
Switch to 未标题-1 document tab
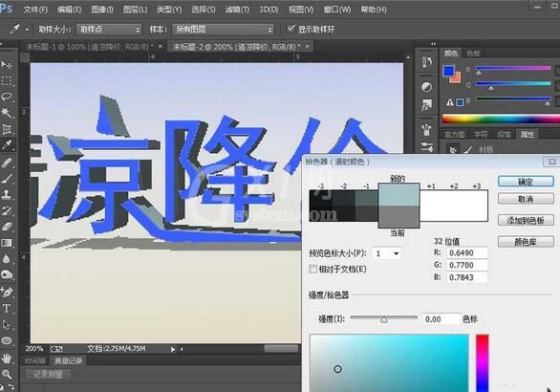(x=89, y=47)
